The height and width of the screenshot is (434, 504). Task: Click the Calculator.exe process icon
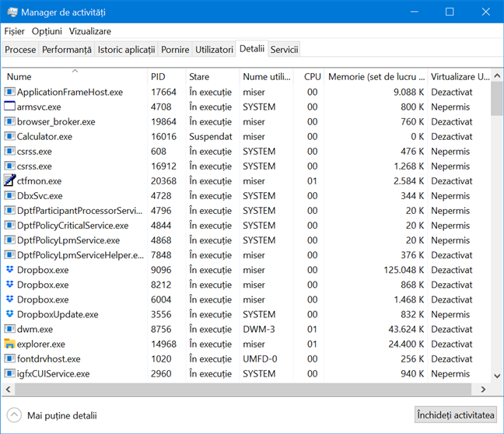(9, 136)
